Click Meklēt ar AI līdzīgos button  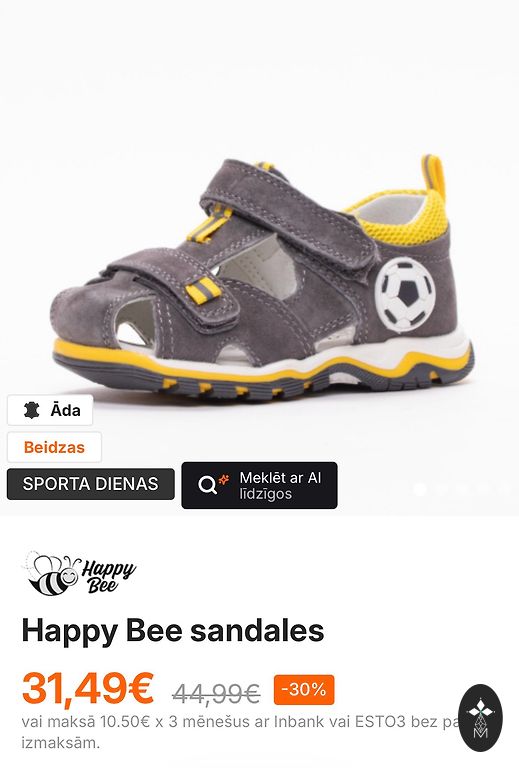[260, 485]
